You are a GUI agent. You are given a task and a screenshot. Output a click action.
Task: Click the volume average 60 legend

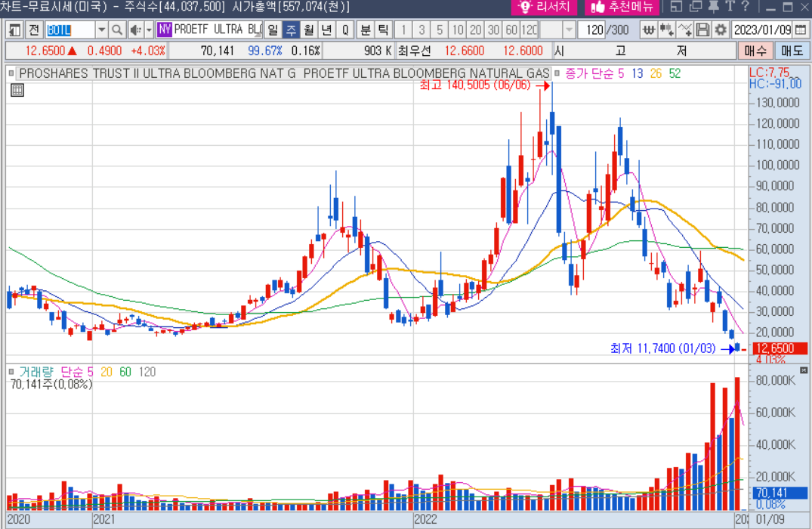(125, 372)
